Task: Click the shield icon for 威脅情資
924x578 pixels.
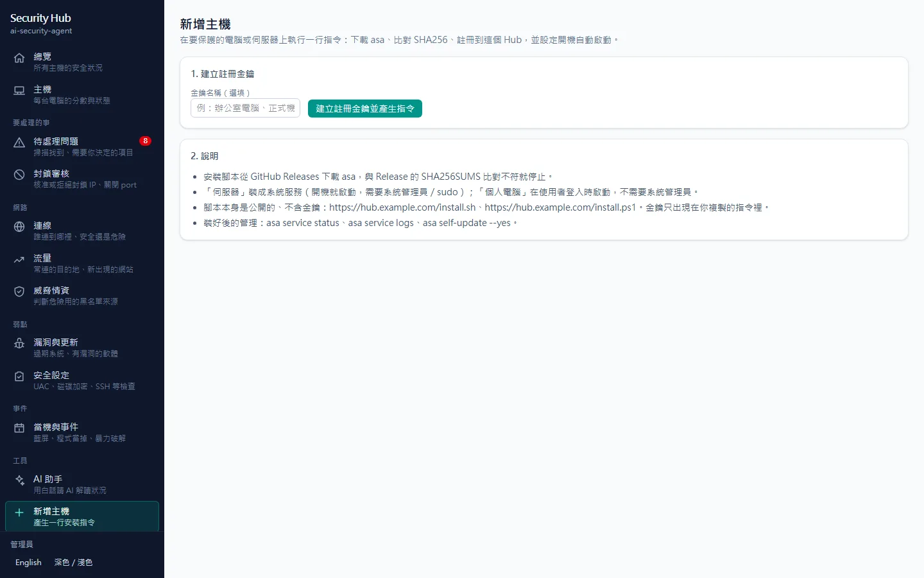Action: 19,292
